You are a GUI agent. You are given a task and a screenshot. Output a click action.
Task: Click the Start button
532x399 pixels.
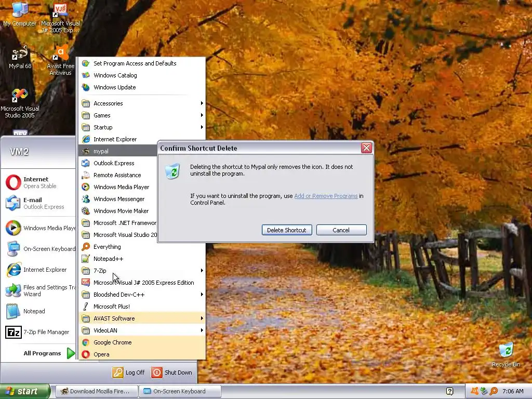(x=25, y=391)
